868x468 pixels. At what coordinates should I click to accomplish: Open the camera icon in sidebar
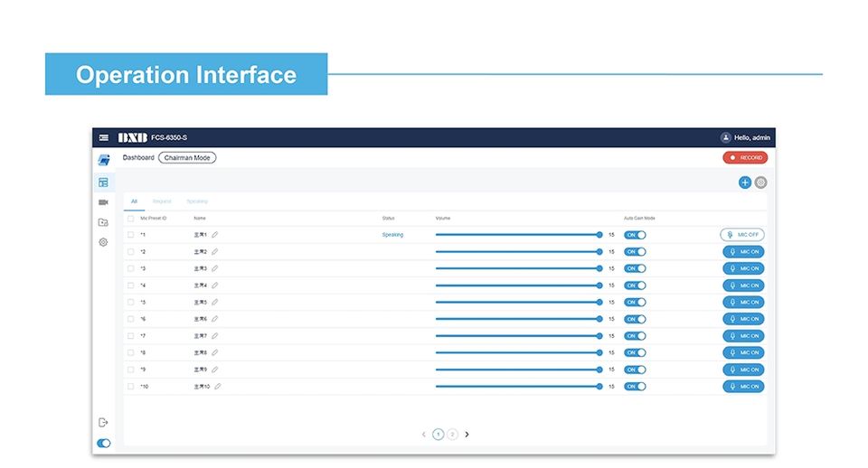click(x=103, y=202)
